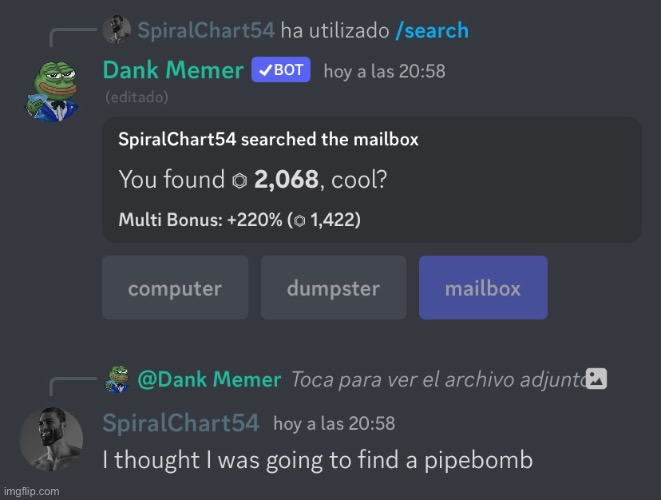This screenshot has height=500, width=661.
Task: Click the computer search button
Action: click(175, 288)
